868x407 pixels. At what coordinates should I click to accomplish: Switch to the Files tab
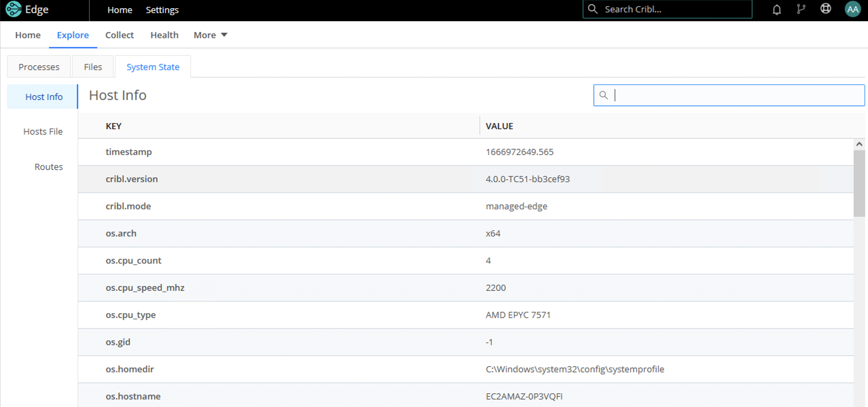pyautogui.click(x=93, y=67)
